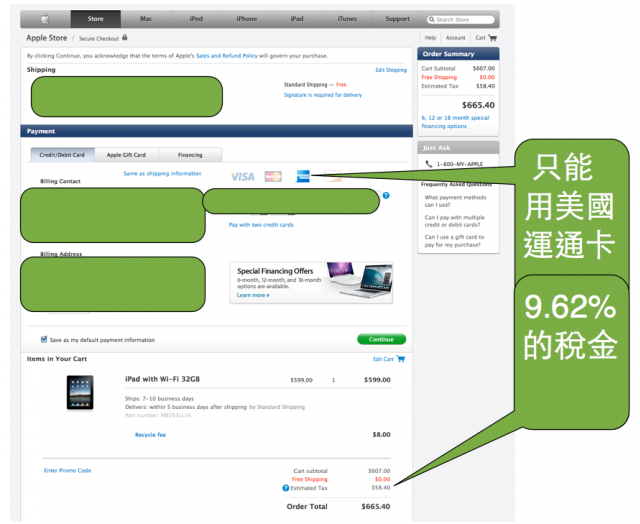Open the iTunes navigation tab
Screen dimensions: 640x524
(x=347, y=19)
